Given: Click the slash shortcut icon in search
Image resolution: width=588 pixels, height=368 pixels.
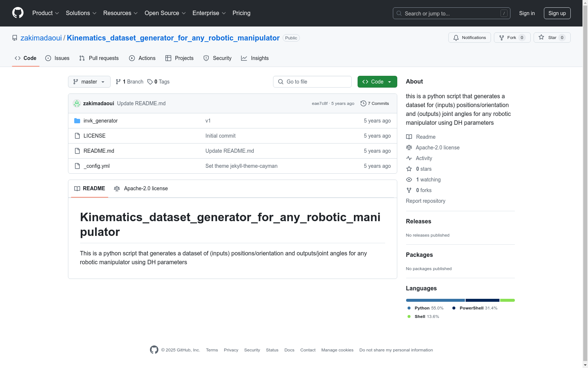Looking at the screenshot, I should click(x=504, y=13).
